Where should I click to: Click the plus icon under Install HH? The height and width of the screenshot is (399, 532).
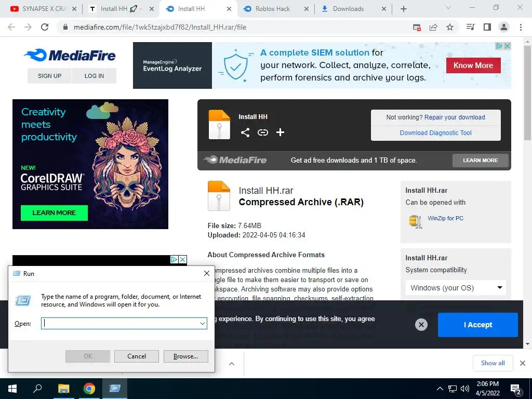tap(280, 132)
